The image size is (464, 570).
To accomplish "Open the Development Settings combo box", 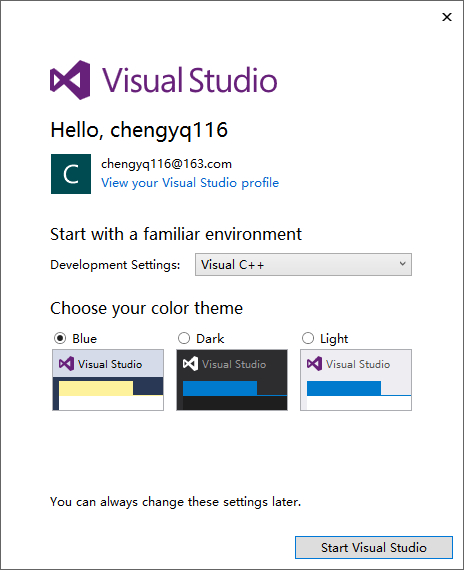I will click(x=303, y=265).
